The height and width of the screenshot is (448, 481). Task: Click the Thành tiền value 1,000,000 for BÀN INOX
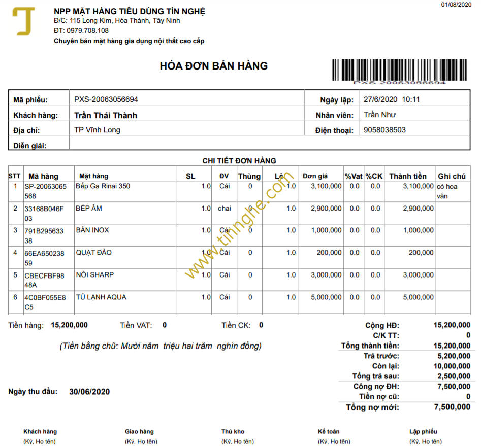(419, 230)
